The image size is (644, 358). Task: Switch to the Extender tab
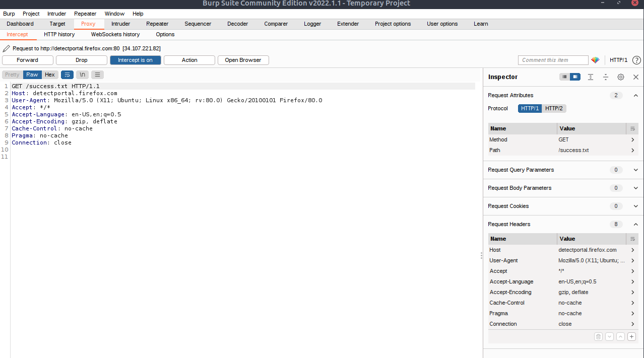click(x=348, y=24)
